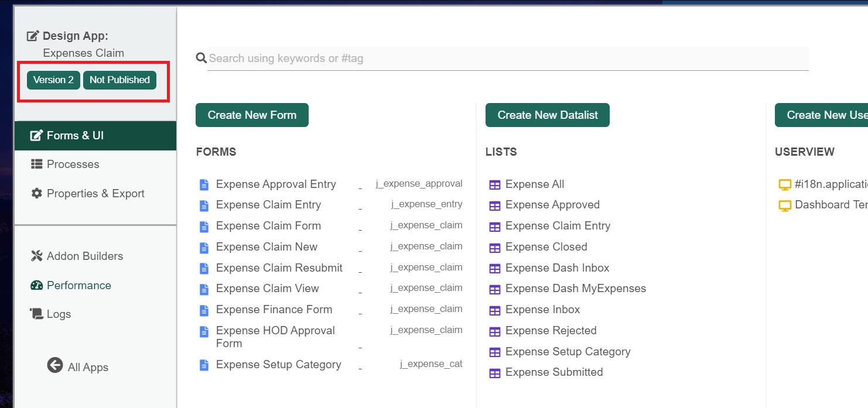Image resolution: width=868 pixels, height=408 pixels.
Task: Open the Processes section
Action: click(73, 164)
